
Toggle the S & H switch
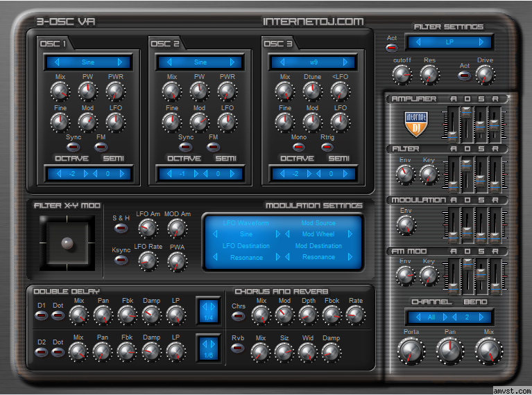point(121,228)
